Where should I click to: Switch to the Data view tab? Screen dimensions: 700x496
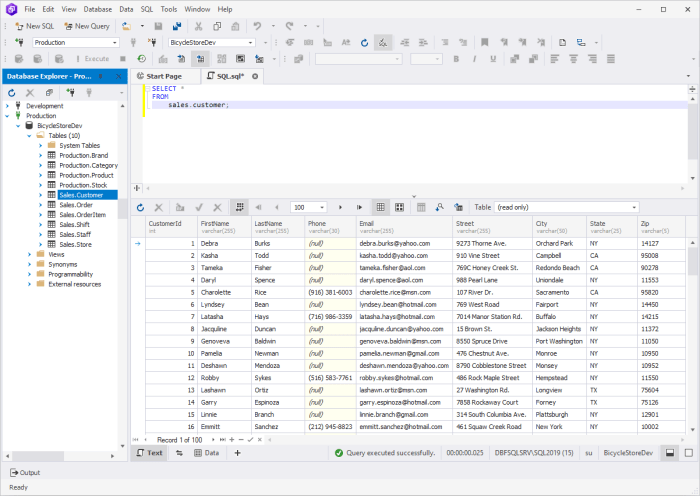point(207,453)
